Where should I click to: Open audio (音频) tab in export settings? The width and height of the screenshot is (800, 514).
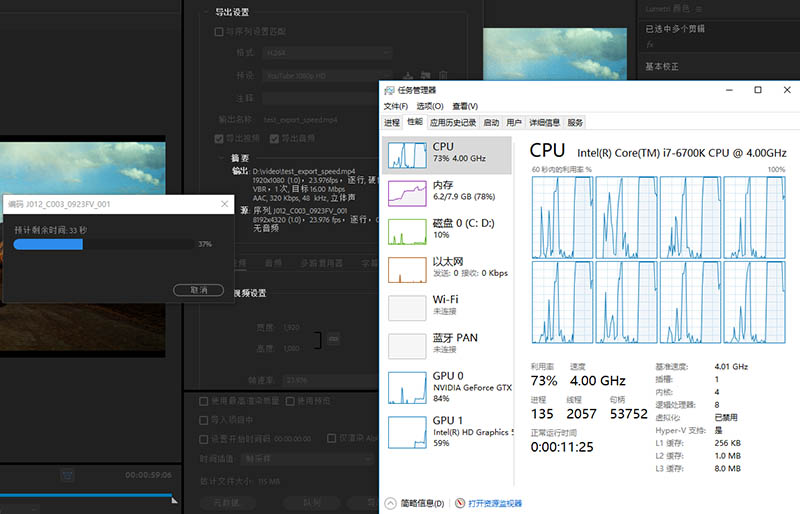pyautogui.click(x=273, y=263)
